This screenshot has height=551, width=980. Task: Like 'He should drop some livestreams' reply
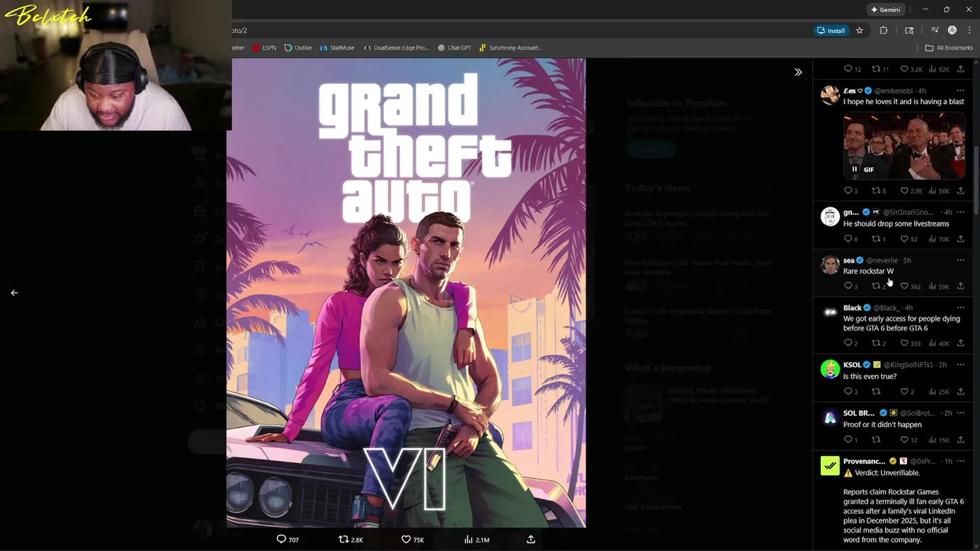pos(909,239)
